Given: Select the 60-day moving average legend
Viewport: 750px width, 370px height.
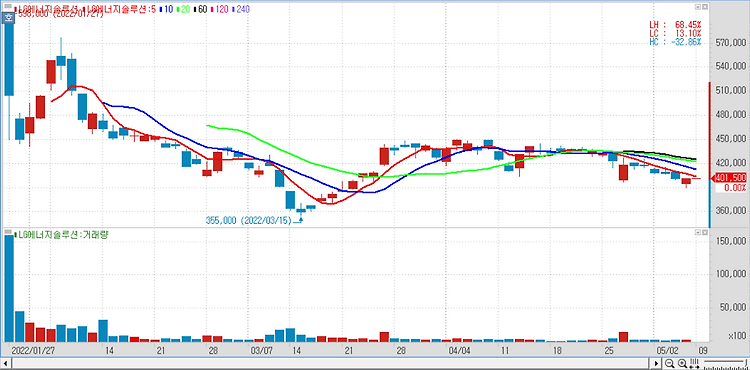Looking at the screenshot, I should [x=201, y=9].
